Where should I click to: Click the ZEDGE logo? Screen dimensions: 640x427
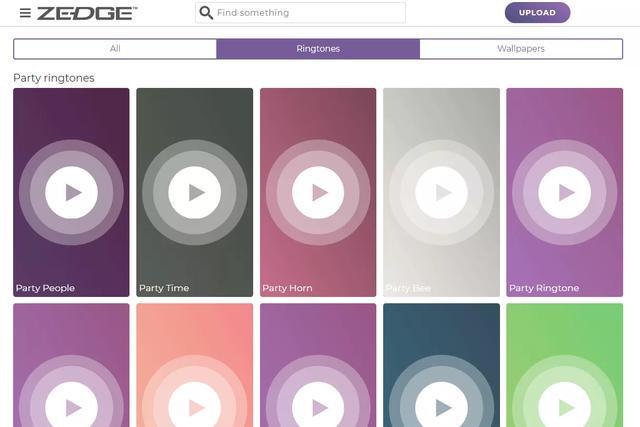87,13
